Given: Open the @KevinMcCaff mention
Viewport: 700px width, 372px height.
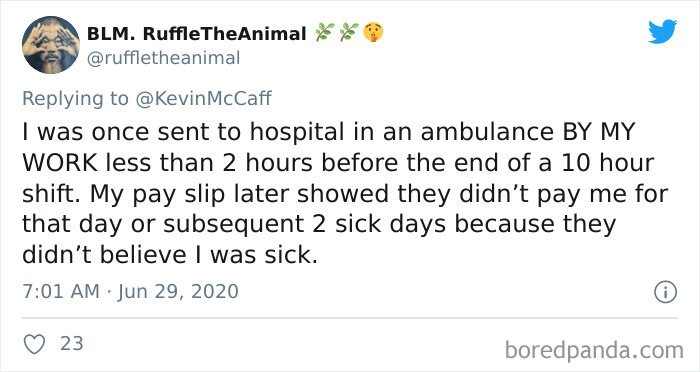Looking at the screenshot, I should [x=203, y=98].
